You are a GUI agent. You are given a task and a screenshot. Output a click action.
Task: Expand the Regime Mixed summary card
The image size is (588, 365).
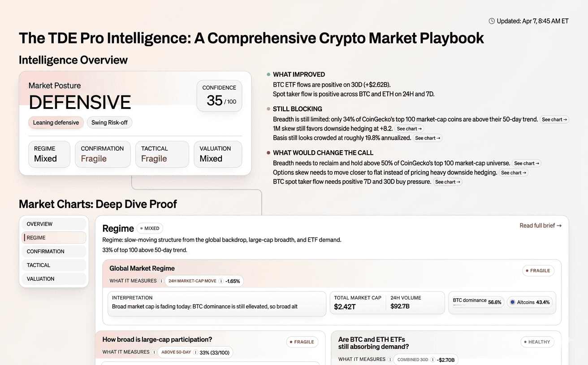(x=49, y=154)
